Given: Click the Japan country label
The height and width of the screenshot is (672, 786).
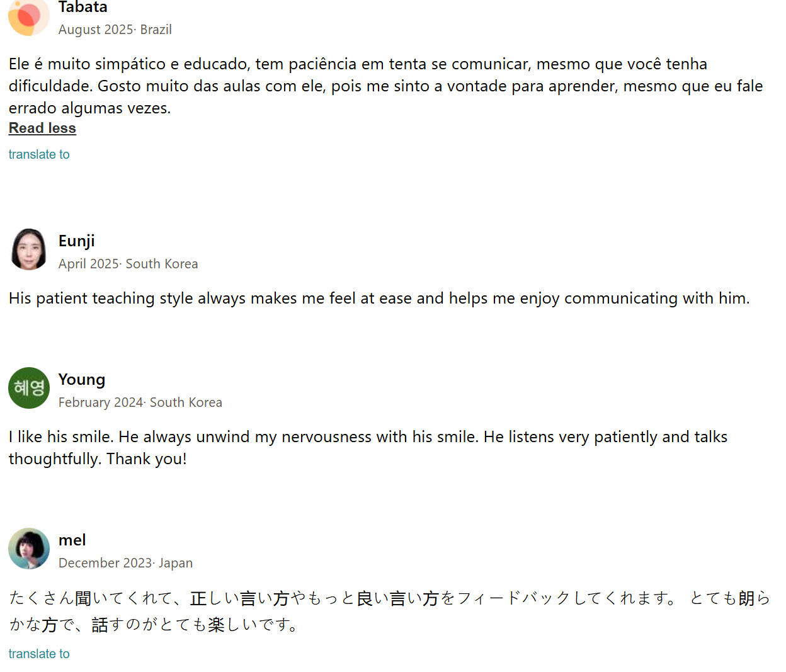Looking at the screenshot, I should click(176, 563).
